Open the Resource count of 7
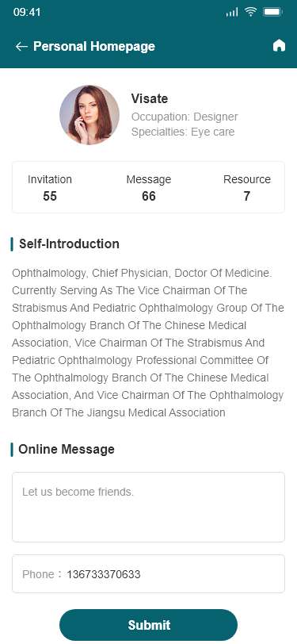The width and height of the screenshot is (297, 644). coord(246,188)
